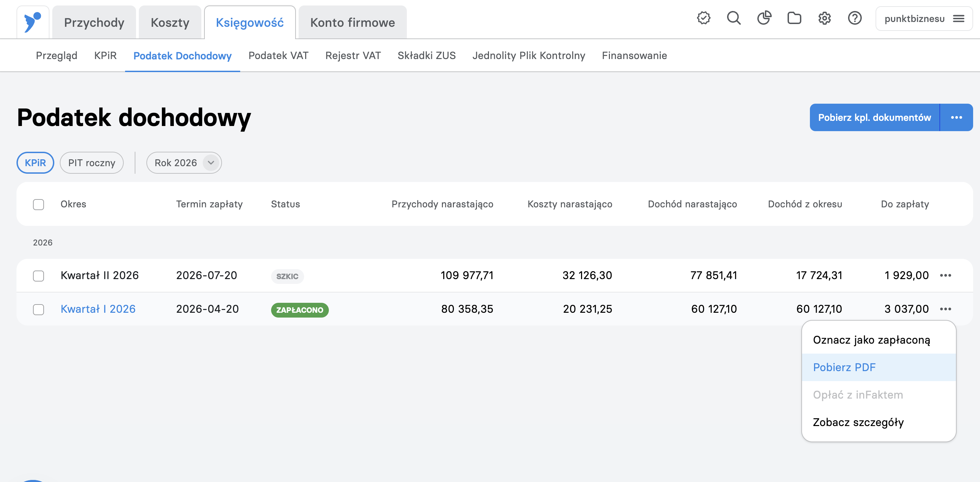980x482 pixels.
Task: Click the Do zapłaty column header
Action: coord(905,204)
